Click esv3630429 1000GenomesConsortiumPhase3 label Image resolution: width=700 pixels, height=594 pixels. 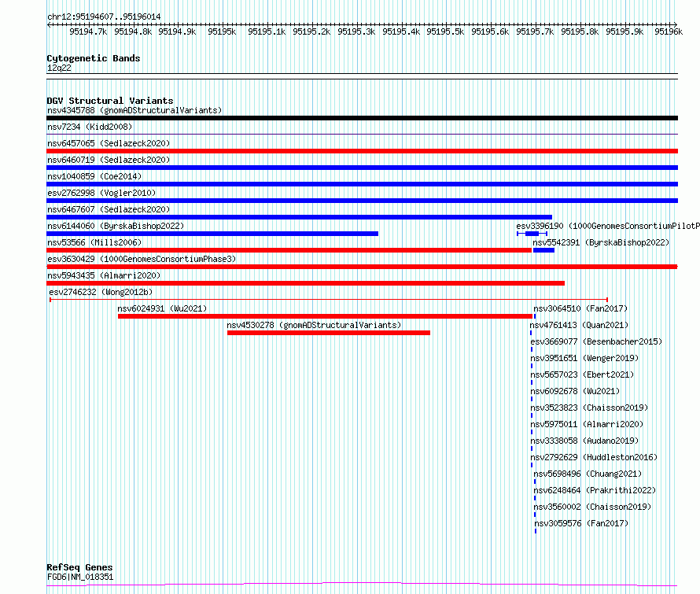pyautogui.click(x=142, y=259)
